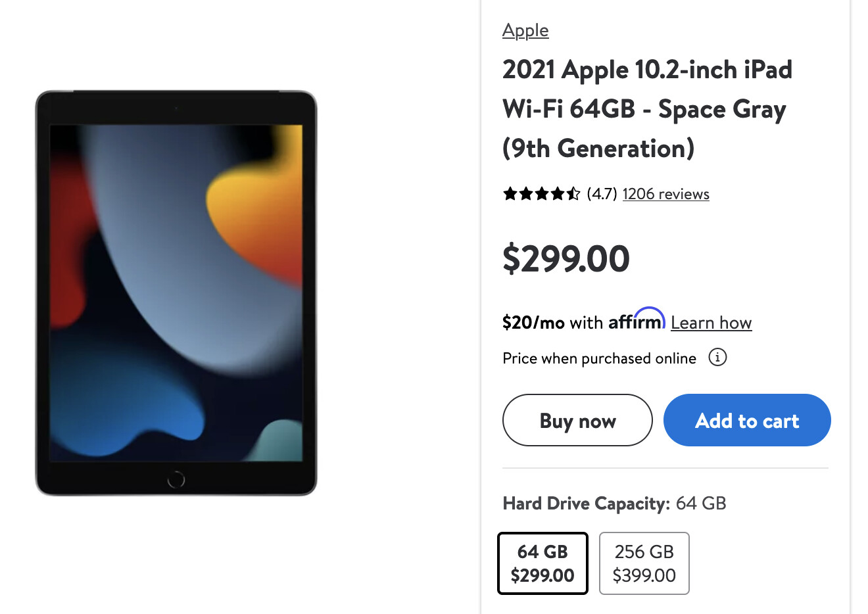Click the Learn how link
The width and height of the screenshot is (868, 614).
[711, 323]
